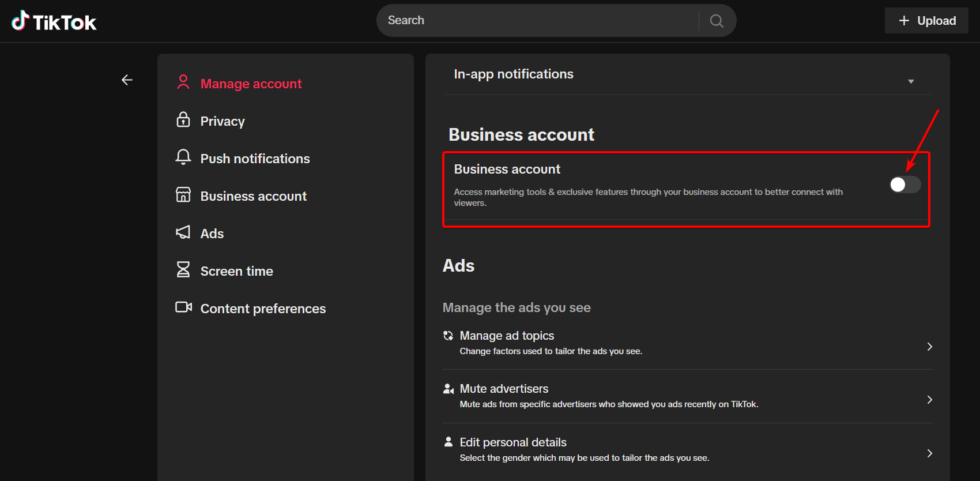Image resolution: width=980 pixels, height=481 pixels.
Task: Click the Manage account person icon
Action: pyautogui.click(x=183, y=82)
